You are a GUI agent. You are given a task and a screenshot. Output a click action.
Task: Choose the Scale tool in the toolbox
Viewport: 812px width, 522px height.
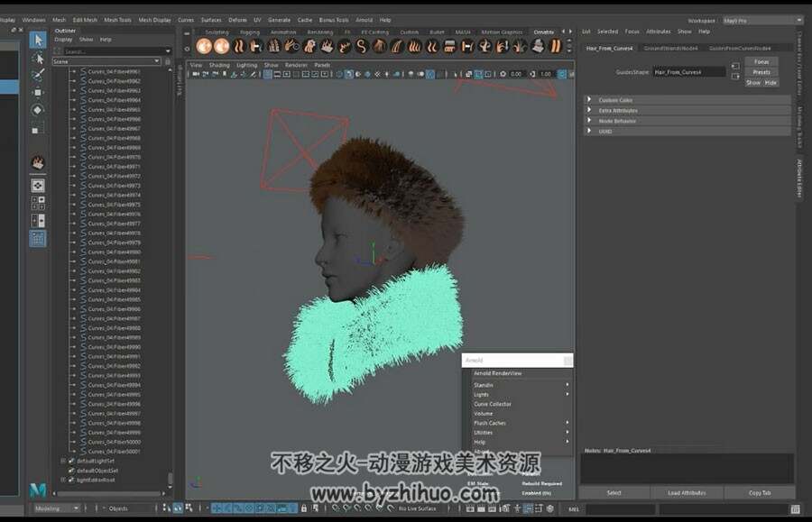click(37, 128)
